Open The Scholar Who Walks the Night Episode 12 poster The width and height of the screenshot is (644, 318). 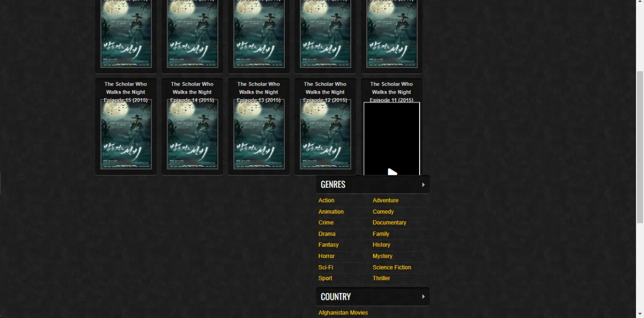325,134
